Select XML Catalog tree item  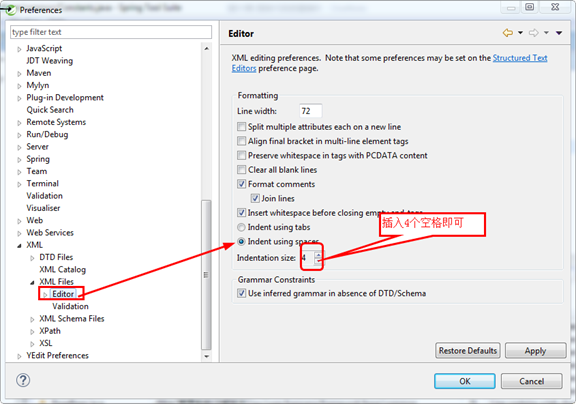(x=62, y=269)
